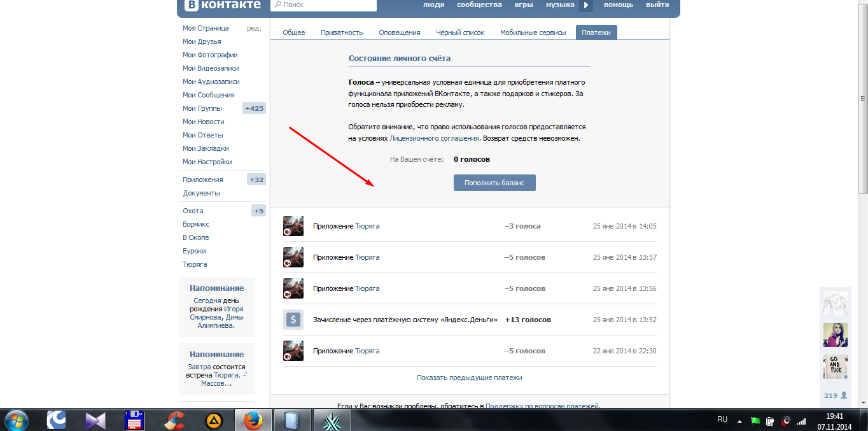
Task: Click the green flag tray icon
Action: click(755, 421)
